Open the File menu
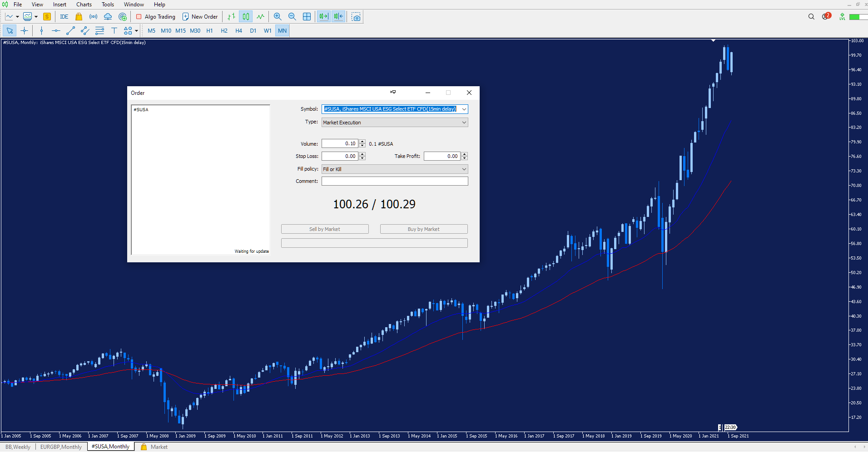The height and width of the screenshot is (452, 868). (x=18, y=5)
